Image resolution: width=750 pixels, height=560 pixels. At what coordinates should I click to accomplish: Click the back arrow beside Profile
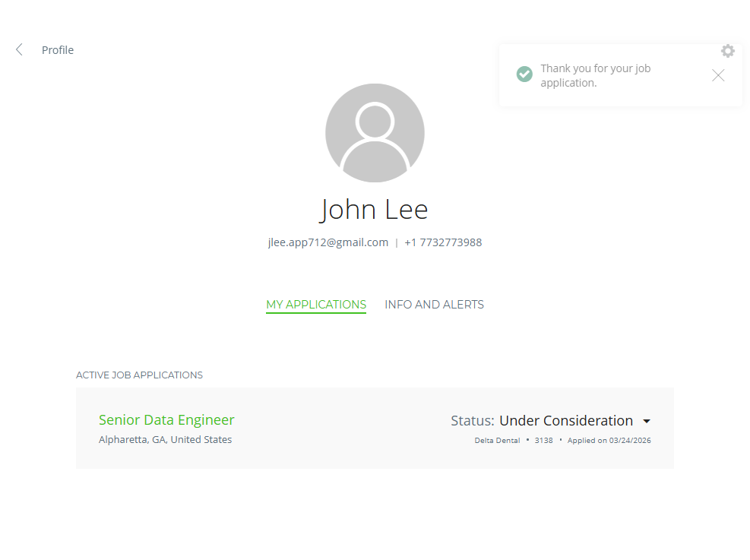19,50
